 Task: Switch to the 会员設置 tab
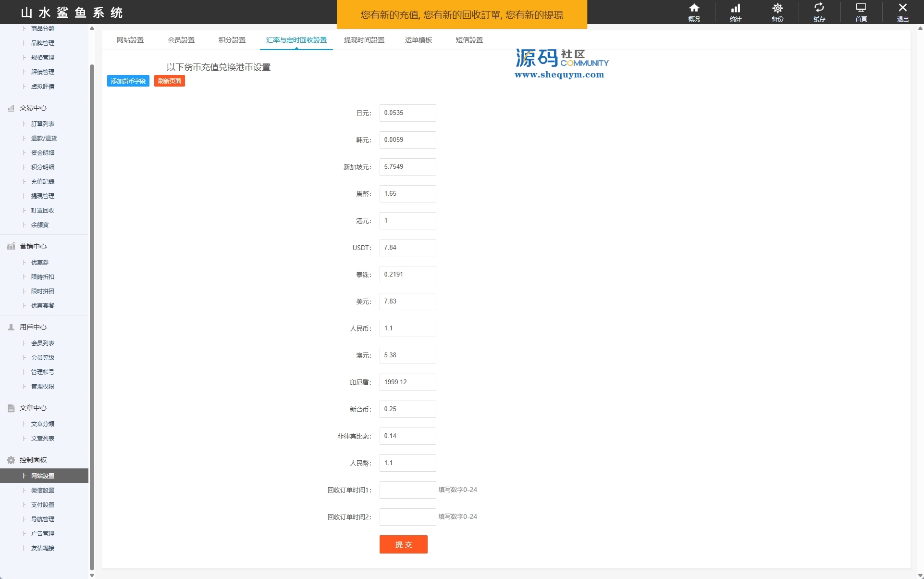coord(181,40)
